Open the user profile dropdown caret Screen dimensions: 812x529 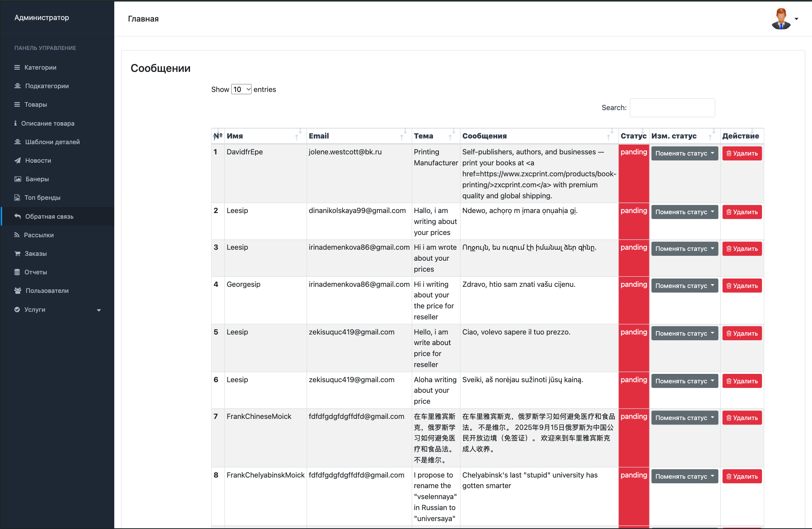[796, 19]
